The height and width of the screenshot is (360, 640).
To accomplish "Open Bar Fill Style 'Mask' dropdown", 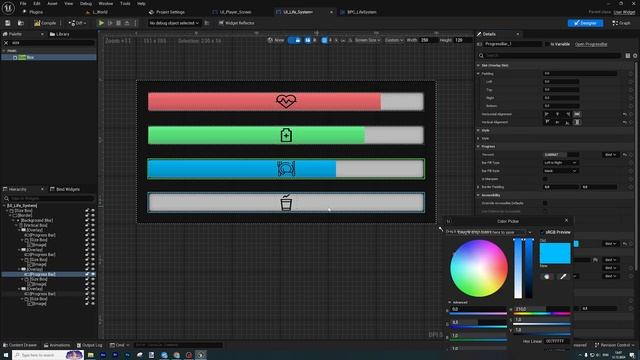I will coord(560,171).
